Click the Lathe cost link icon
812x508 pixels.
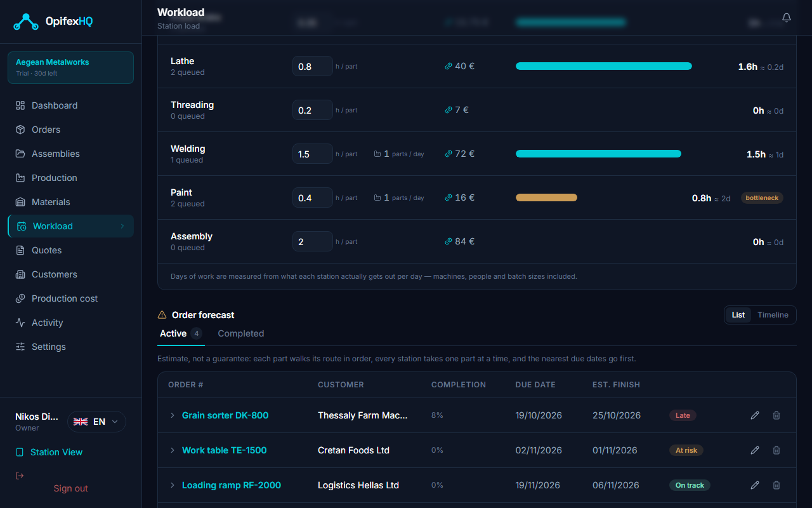pyautogui.click(x=449, y=66)
